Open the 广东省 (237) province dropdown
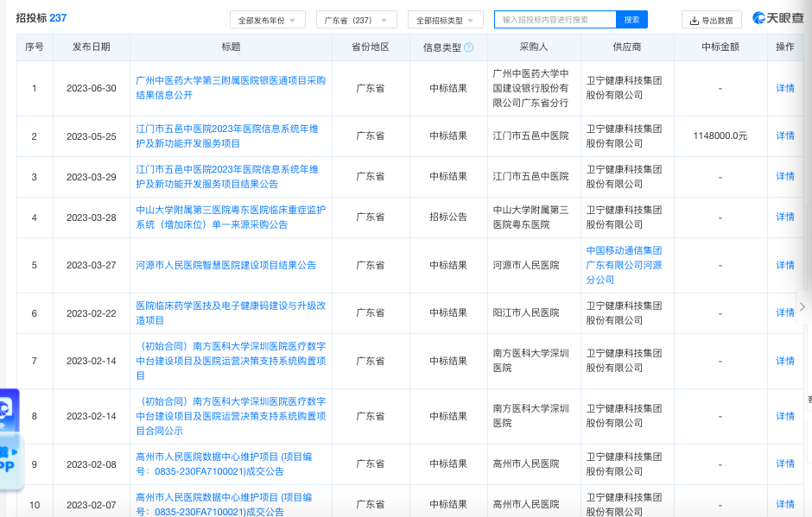Screen dimensions: 812x517 click(x=356, y=20)
